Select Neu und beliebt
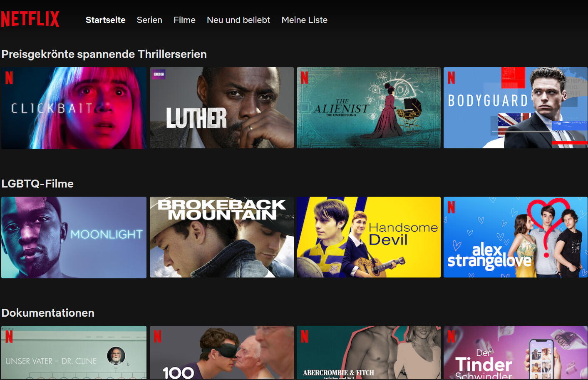This screenshot has width=588, height=380. (x=238, y=20)
